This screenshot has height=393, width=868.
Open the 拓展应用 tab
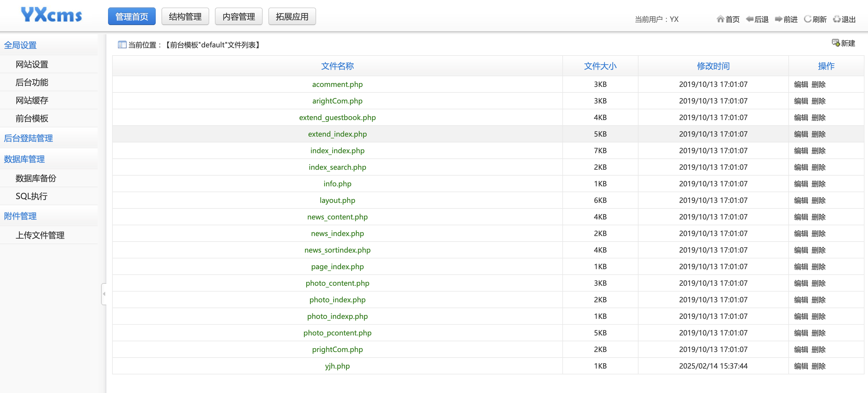coord(292,17)
